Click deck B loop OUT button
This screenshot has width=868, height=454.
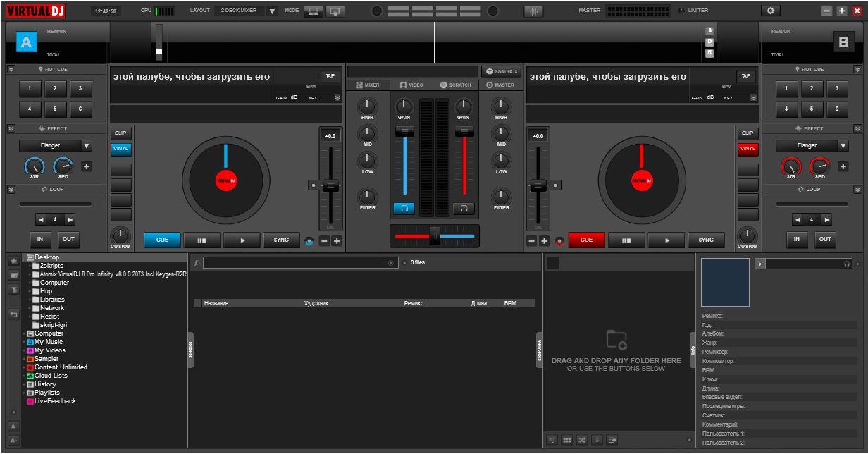click(x=825, y=238)
